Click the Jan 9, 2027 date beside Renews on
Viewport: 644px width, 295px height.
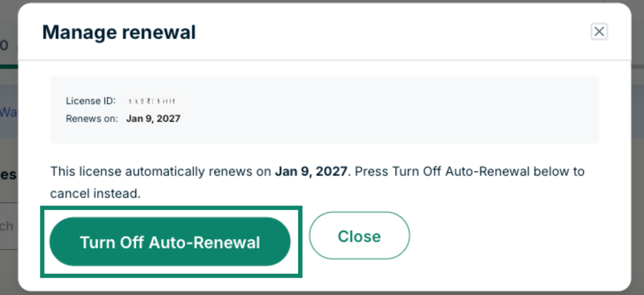coord(153,118)
